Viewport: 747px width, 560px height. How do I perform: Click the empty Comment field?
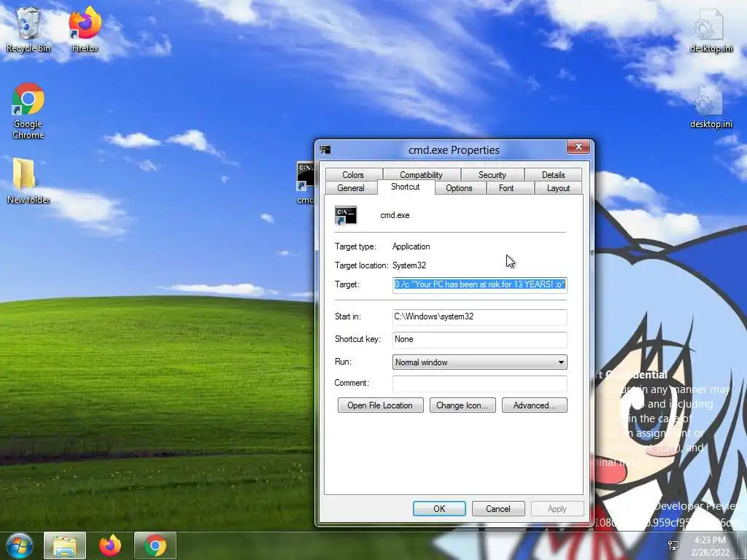(x=480, y=384)
